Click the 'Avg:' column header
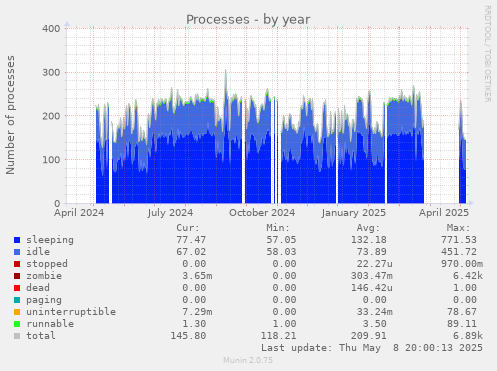This screenshot has height=371, width=497. (368, 228)
